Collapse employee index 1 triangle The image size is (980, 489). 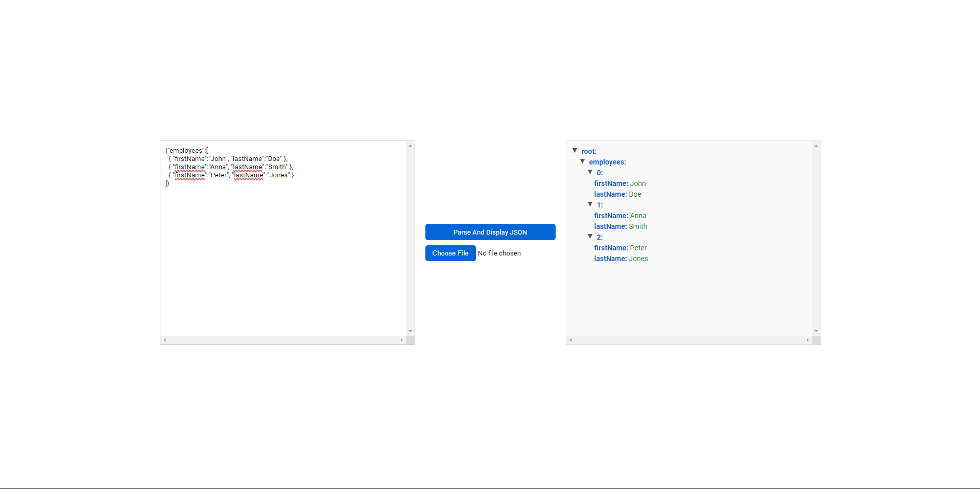click(590, 204)
